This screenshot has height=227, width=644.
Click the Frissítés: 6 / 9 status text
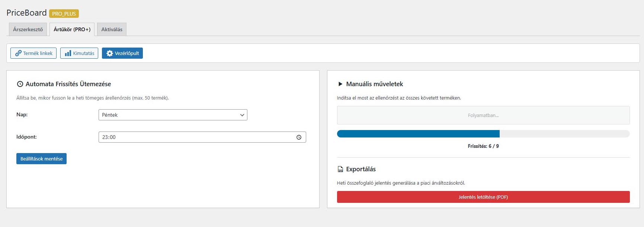click(x=483, y=146)
